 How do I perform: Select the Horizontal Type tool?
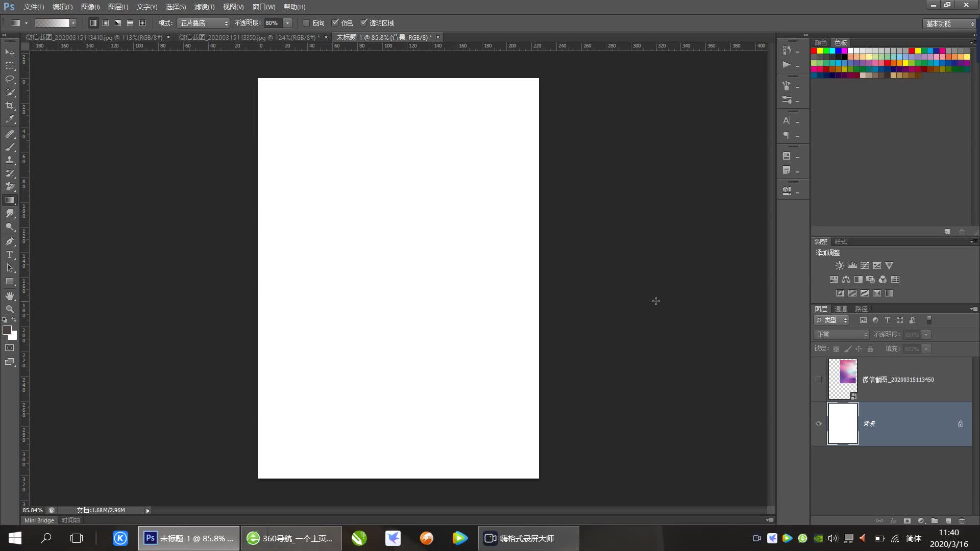(10, 255)
